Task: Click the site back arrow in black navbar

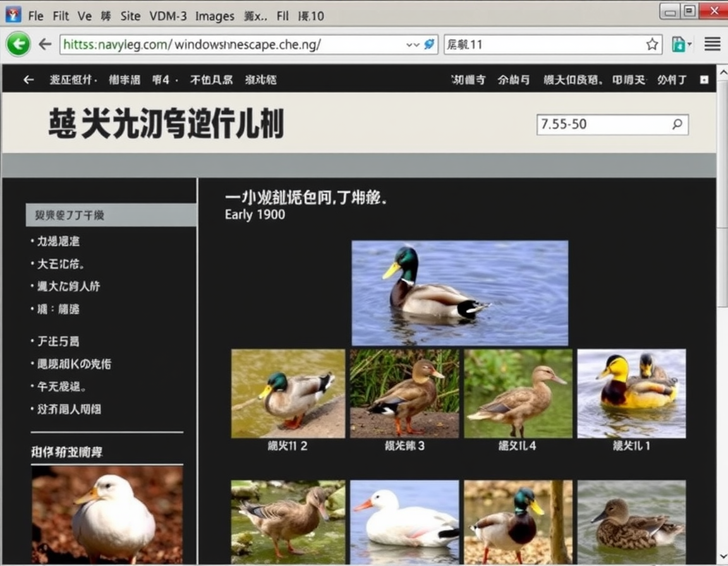Action: (28, 80)
